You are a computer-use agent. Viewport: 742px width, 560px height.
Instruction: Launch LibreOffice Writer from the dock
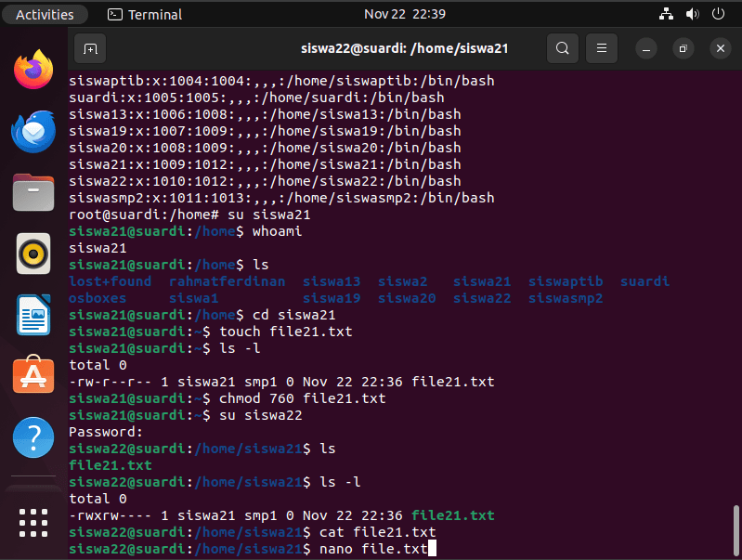click(x=33, y=315)
